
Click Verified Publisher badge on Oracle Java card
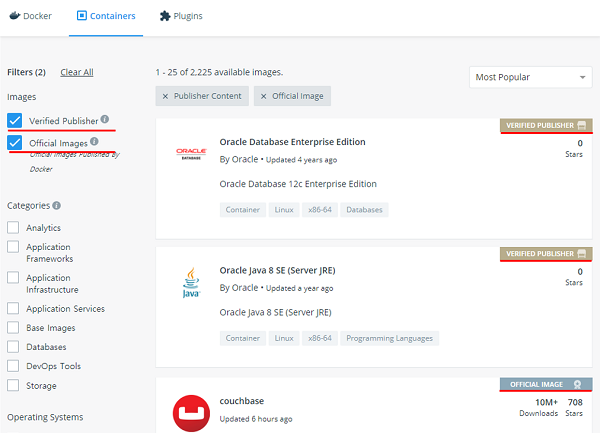pyautogui.click(x=546, y=254)
